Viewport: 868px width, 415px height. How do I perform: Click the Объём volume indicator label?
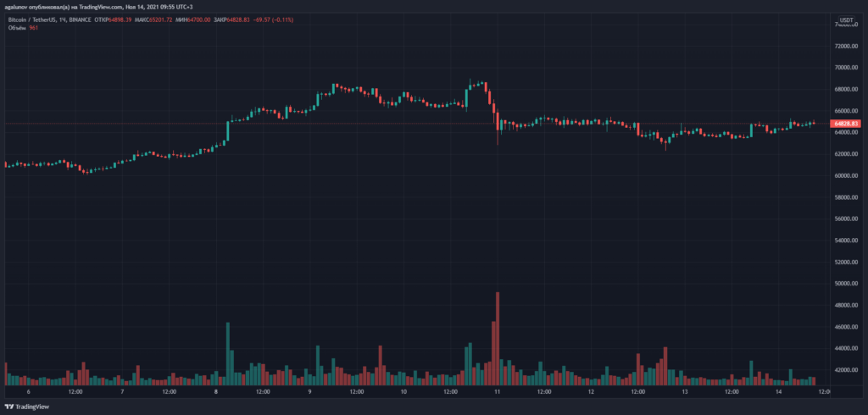point(17,26)
